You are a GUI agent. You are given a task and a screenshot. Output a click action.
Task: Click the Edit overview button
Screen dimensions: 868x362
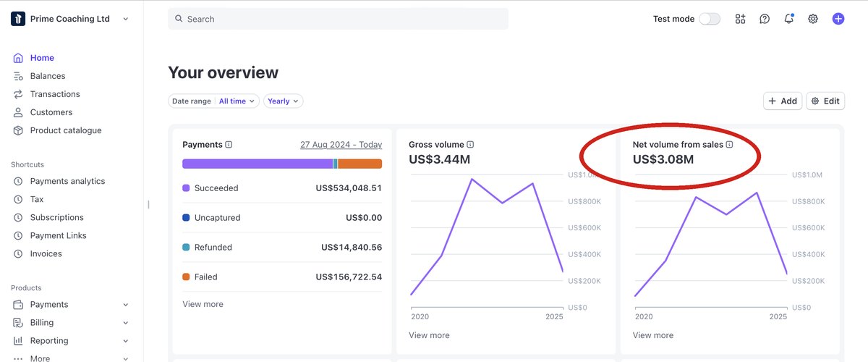pos(825,101)
